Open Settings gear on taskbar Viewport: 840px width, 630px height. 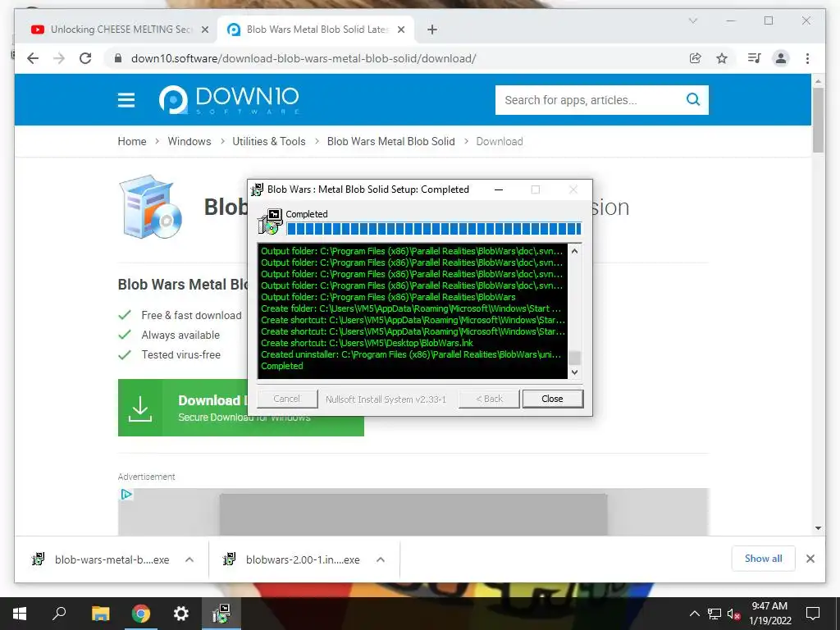coord(181,614)
